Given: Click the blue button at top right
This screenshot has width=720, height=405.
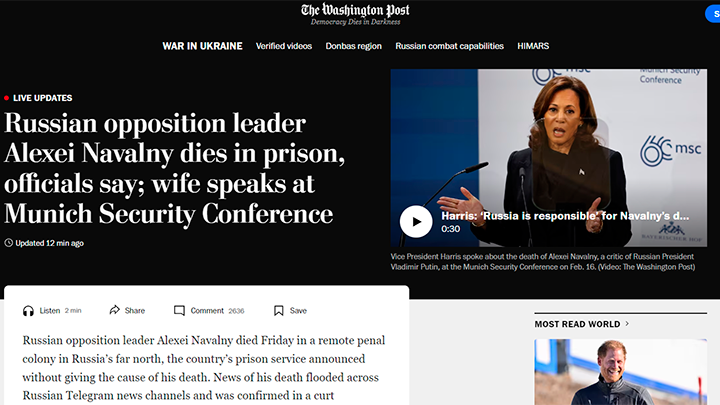Looking at the screenshot, I should pos(713,14).
